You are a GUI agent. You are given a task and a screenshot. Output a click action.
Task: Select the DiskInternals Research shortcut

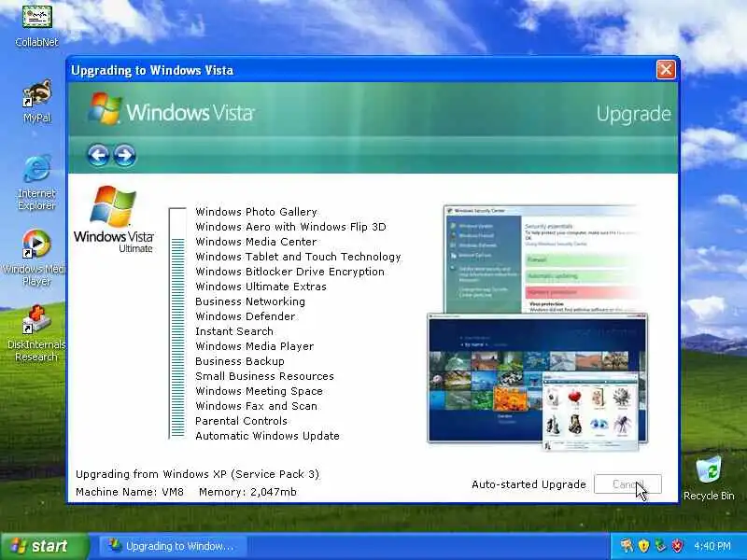click(36, 333)
